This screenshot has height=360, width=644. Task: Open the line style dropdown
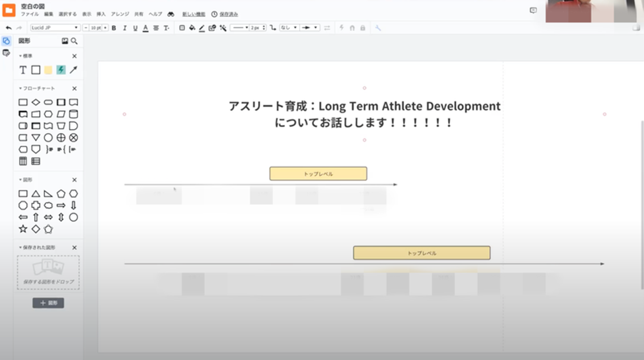tap(240, 28)
